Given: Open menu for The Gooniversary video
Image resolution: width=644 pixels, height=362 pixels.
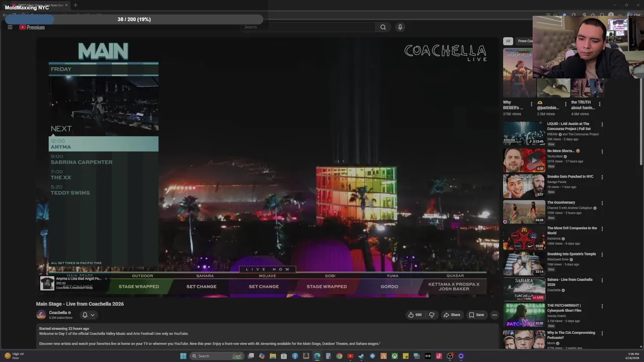Looking at the screenshot, I should pyautogui.click(x=602, y=203).
